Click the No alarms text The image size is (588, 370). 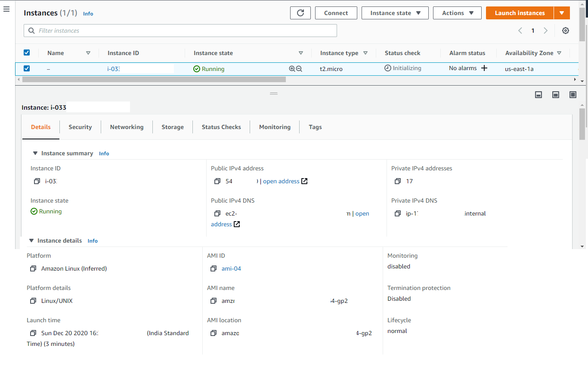463,68
